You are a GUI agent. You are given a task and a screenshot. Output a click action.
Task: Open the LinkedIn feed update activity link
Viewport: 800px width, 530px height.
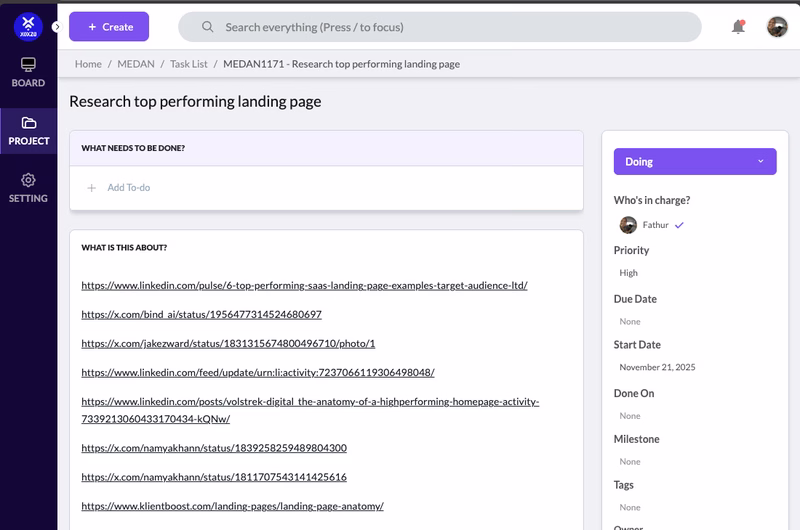click(x=258, y=373)
